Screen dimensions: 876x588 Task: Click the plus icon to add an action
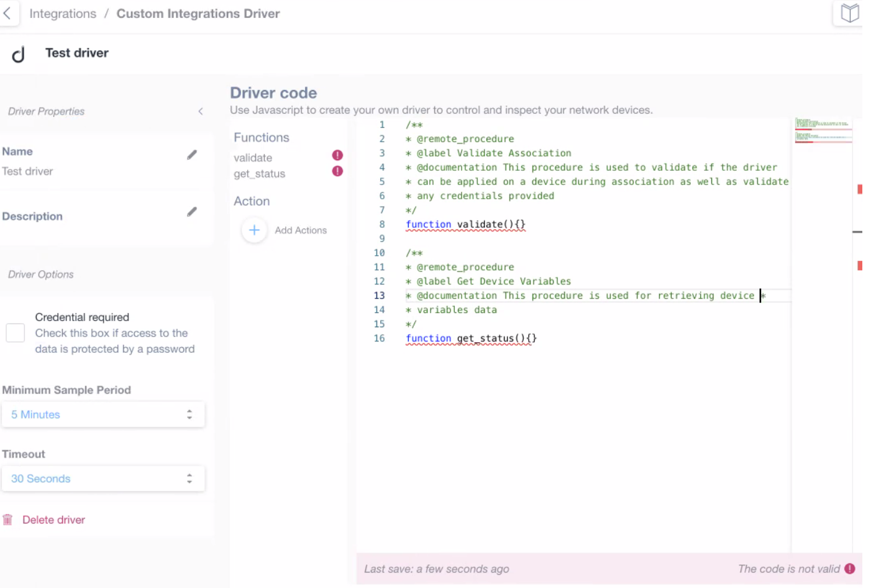[253, 230]
